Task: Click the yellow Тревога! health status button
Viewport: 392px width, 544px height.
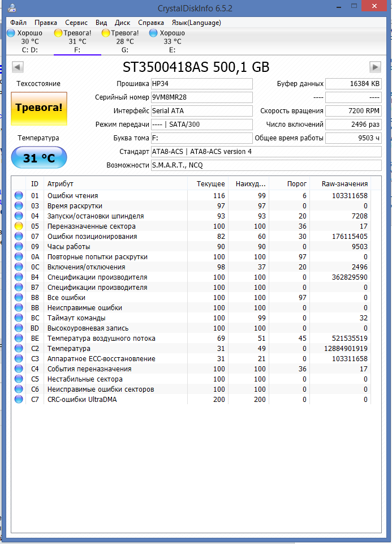Action: pyautogui.click(x=39, y=109)
